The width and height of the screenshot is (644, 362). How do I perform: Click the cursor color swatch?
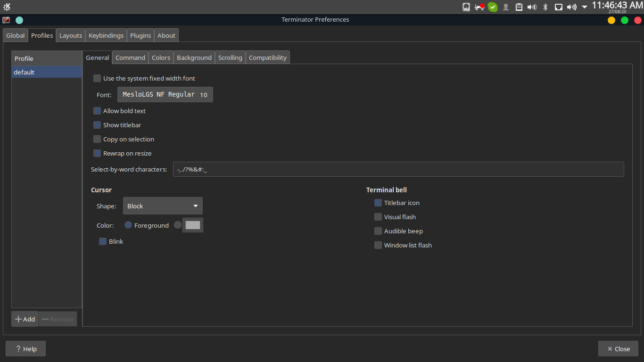(193, 225)
